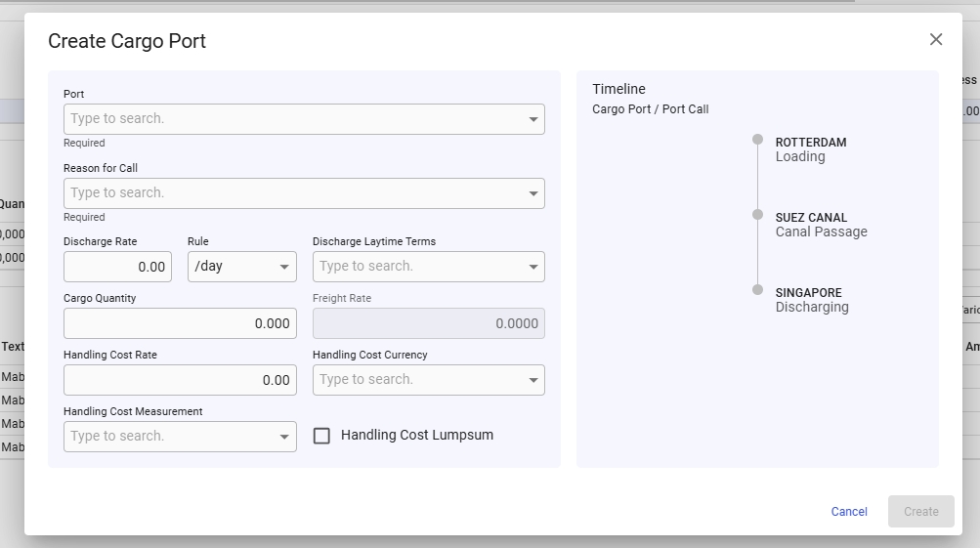Click the SINGAPORE Discharging timeline entry
Screen dimensions: 980x548
pyautogui.click(x=811, y=300)
